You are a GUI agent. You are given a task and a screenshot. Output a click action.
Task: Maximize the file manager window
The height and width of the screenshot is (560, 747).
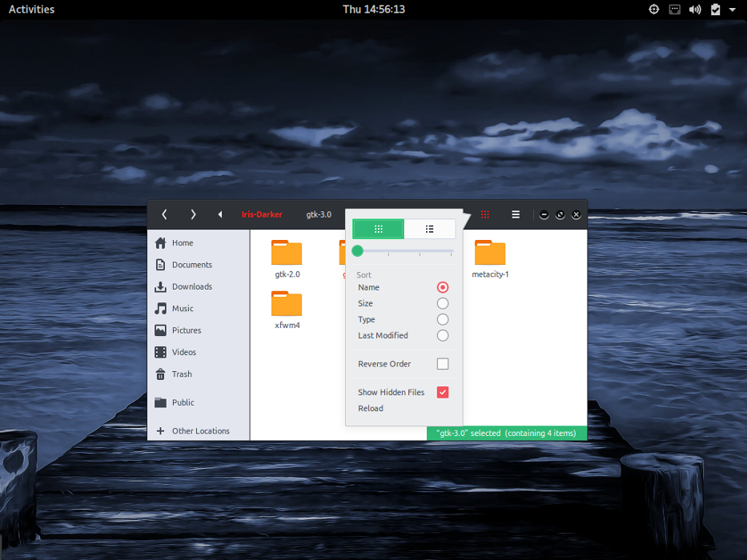(x=560, y=214)
